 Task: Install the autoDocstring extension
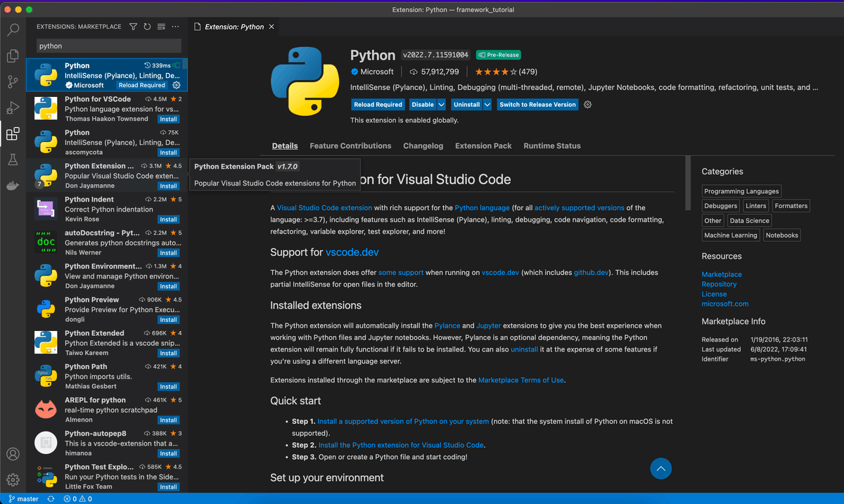click(x=168, y=253)
